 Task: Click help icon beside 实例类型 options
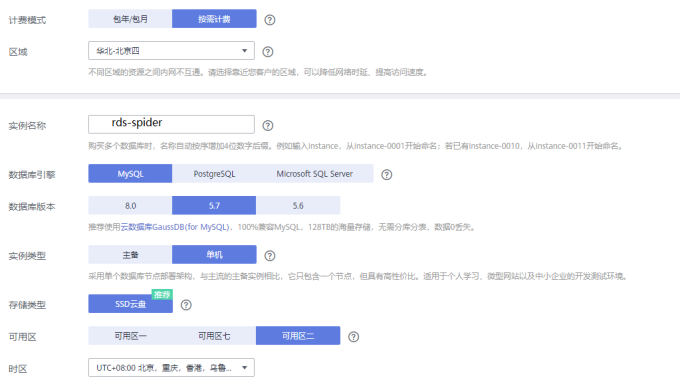[x=270, y=256]
